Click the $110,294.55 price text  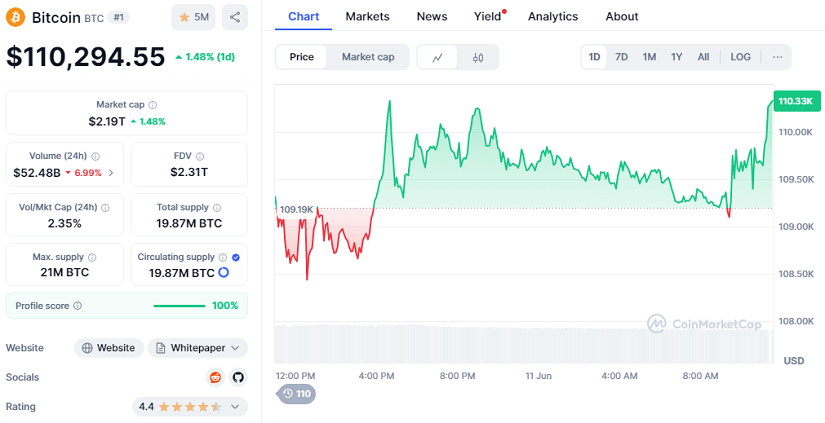pos(86,56)
